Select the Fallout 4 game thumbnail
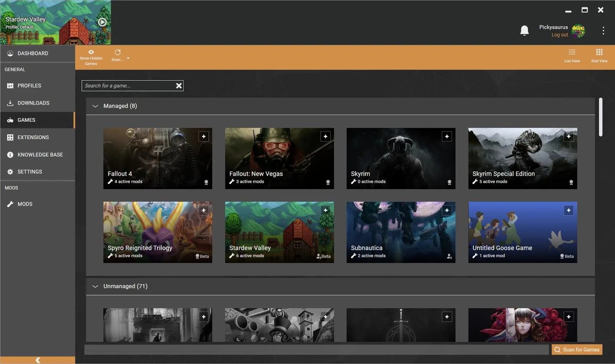The width and height of the screenshot is (615, 364). coord(158,158)
